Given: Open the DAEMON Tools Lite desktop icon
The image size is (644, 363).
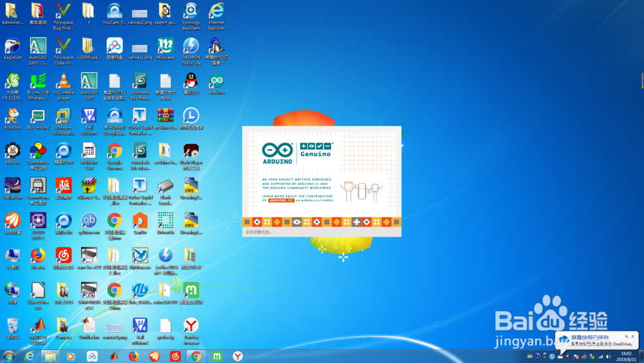Looking at the screenshot, I should 191,52.
